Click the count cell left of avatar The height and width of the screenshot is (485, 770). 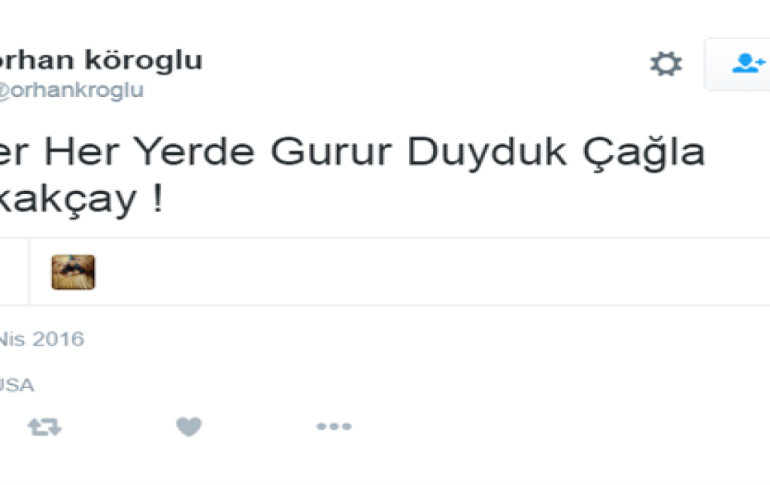tap(14, 272)
